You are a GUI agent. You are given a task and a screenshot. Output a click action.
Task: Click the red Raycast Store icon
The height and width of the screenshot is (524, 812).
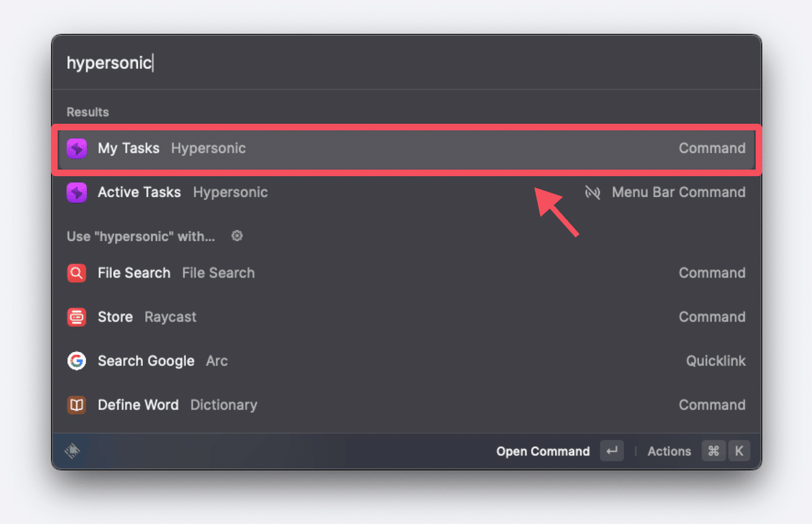coord(76,317)
